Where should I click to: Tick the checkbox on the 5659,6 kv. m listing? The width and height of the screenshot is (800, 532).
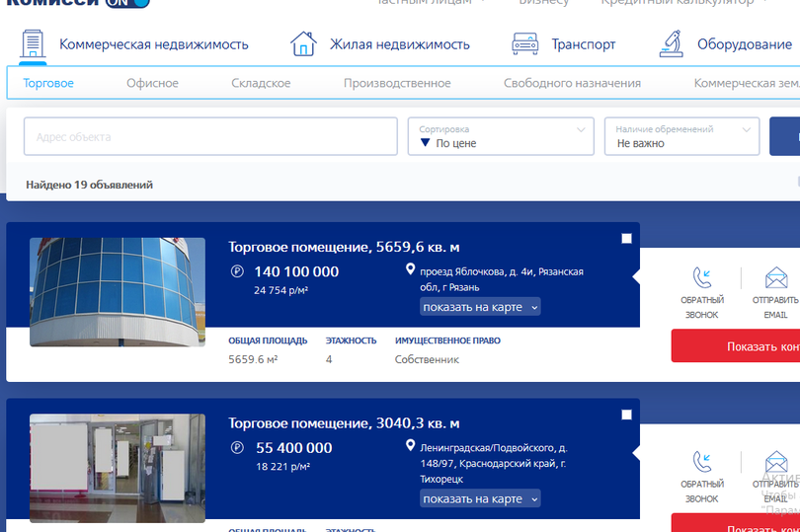[626, 239]
